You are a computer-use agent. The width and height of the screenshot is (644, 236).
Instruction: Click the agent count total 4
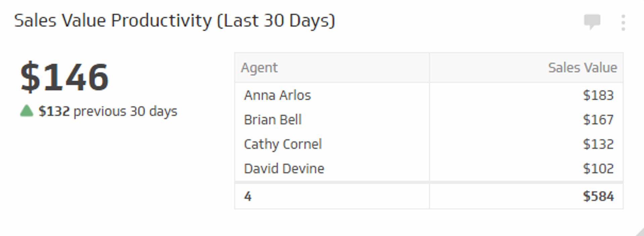coord(248,196)
